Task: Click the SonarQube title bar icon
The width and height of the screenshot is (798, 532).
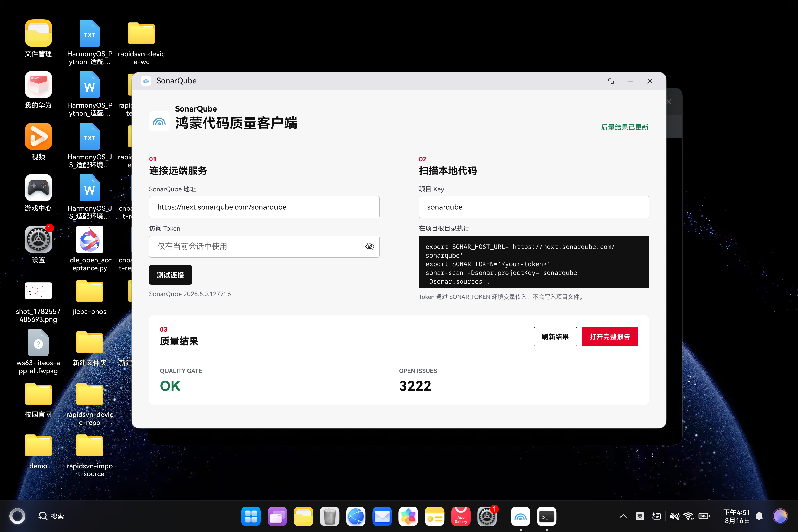Action: [x=146, y=81]
